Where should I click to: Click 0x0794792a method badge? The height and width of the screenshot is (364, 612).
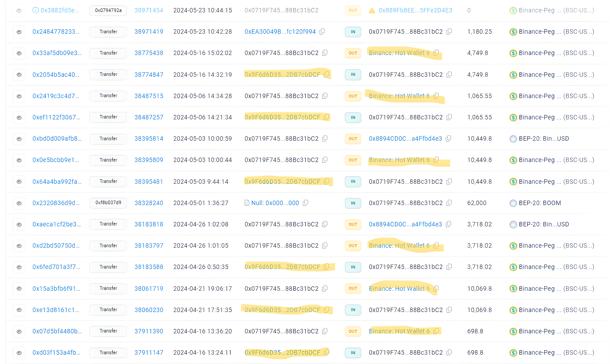pyautogui.click(x=108, y=11)
